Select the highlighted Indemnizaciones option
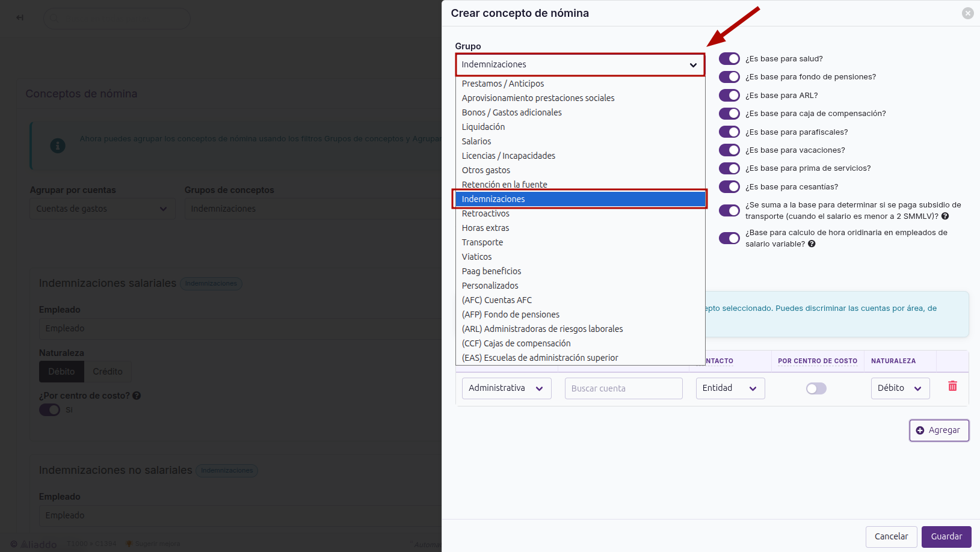 (580, 199)
